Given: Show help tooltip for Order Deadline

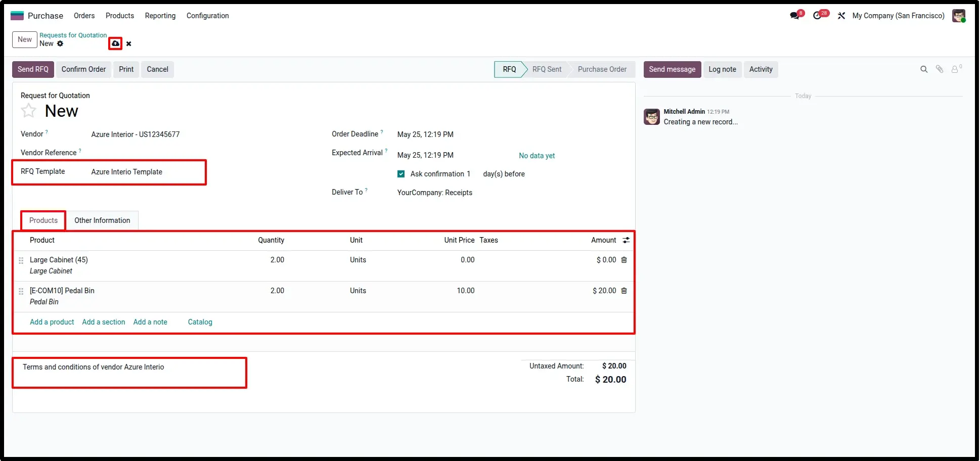Looking at the screenshot, I should click(382, 132).
